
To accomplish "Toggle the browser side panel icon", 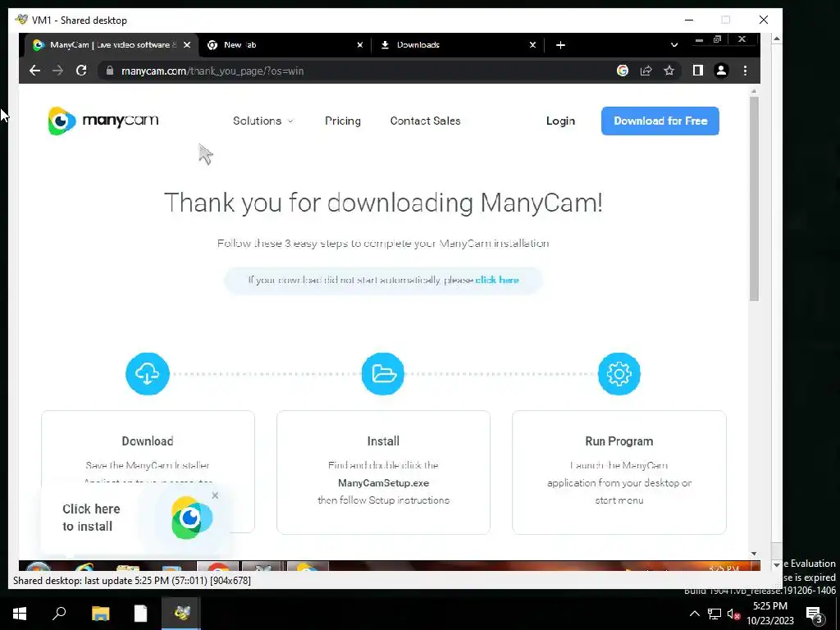I will (x=697, y=71).
